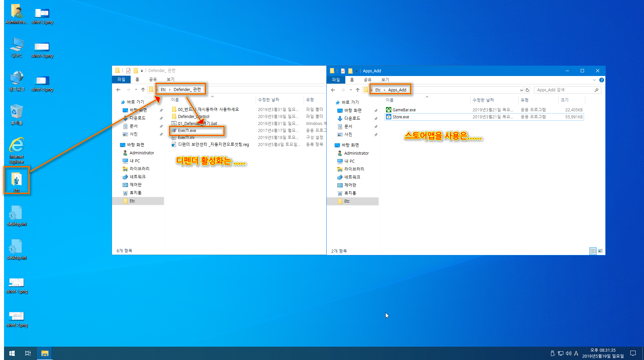Open the Store.exe file
The height and width of the screenshot is (360, 644).
(x=401, y=117)
